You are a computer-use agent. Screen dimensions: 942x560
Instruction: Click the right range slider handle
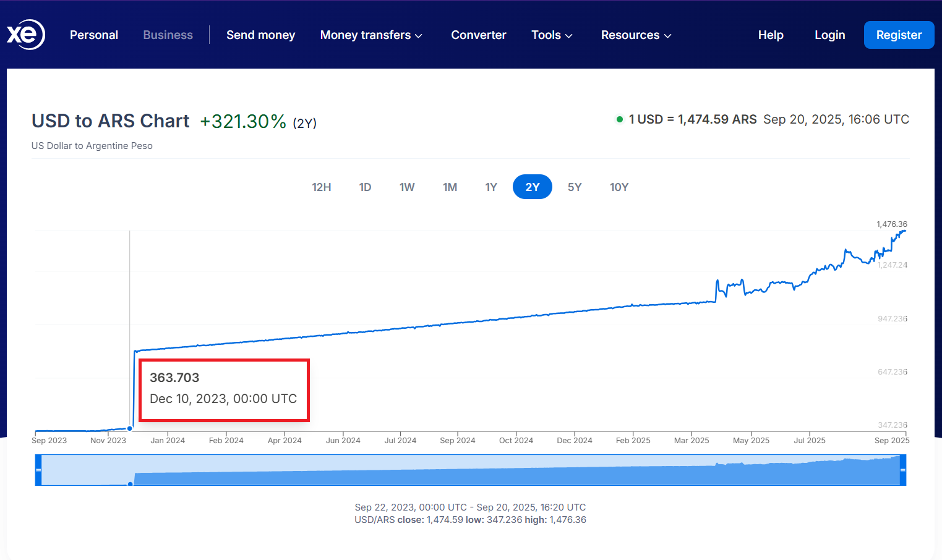(x=902, y=470)
